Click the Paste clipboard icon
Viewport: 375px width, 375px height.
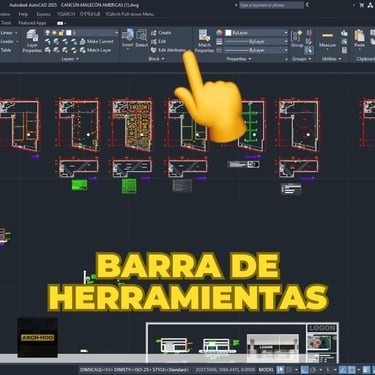click(359, 35)
